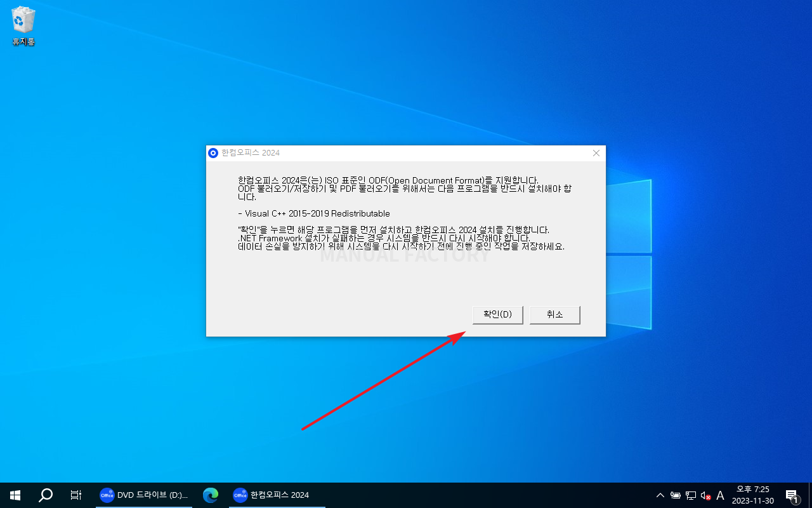The width and height of the screenshot is (812, 508).
Task: Open the Recycle Bin (휴지통) desktop icon
Action: coord(23,27)
